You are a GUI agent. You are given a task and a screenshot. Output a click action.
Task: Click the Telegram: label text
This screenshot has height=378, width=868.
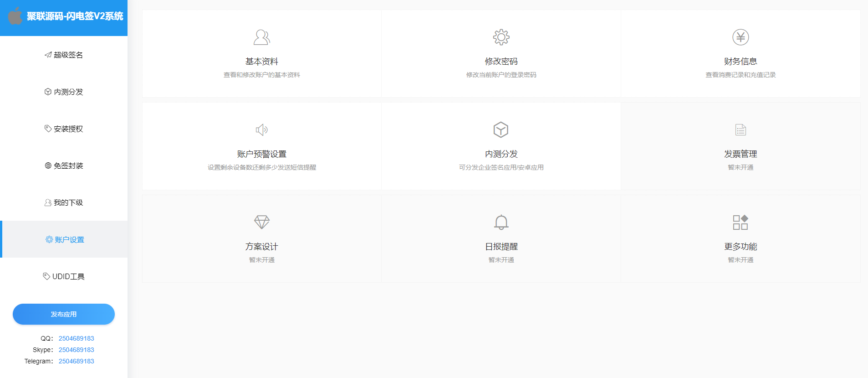pos(39,361)
